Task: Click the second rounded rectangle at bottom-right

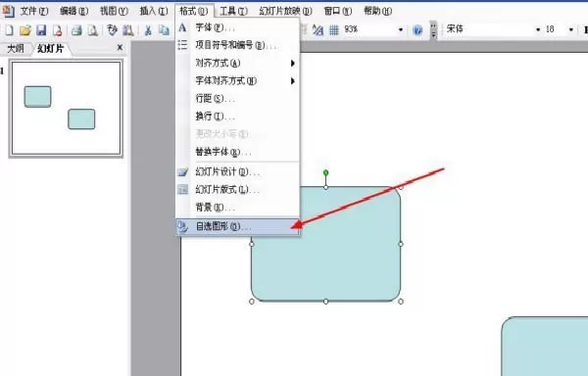Action: click(x=545, y=347)
